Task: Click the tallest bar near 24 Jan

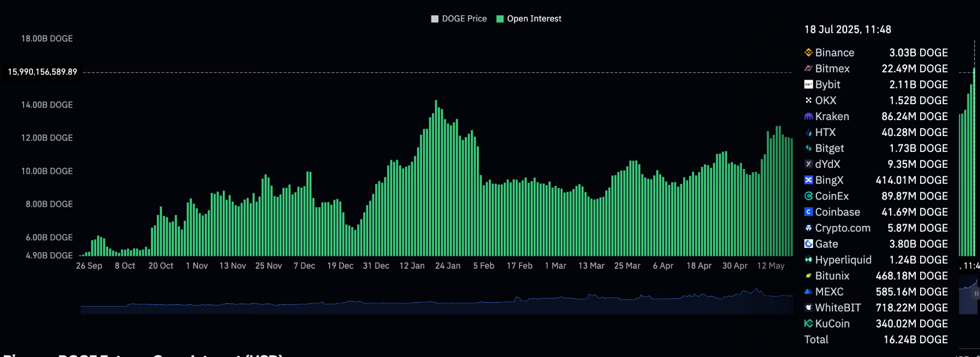Action: point(436,178)
